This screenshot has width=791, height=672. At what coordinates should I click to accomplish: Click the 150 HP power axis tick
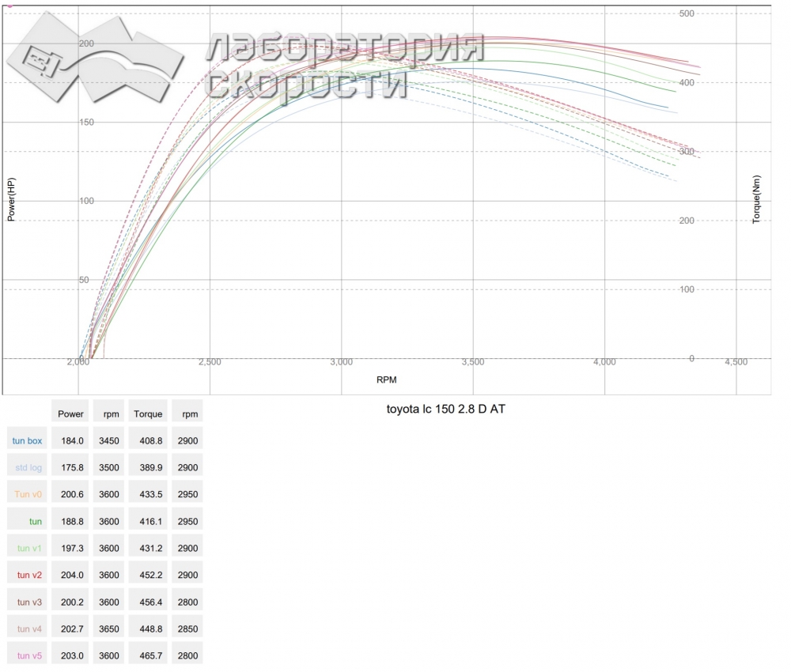click(x=86, y=122)
